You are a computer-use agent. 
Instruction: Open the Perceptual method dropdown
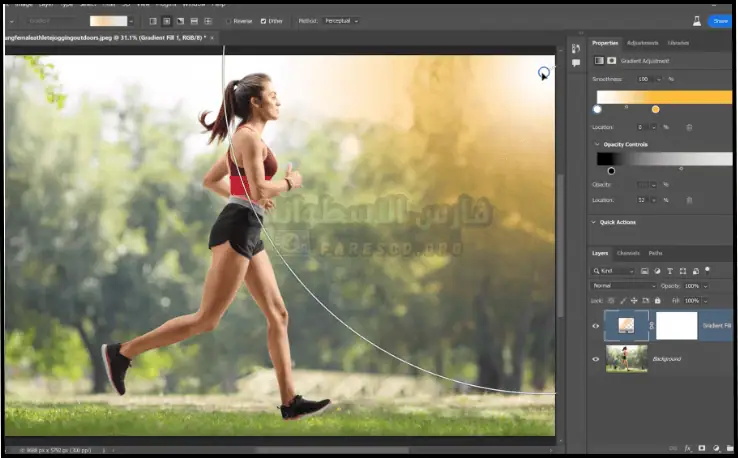pos(339,20)
